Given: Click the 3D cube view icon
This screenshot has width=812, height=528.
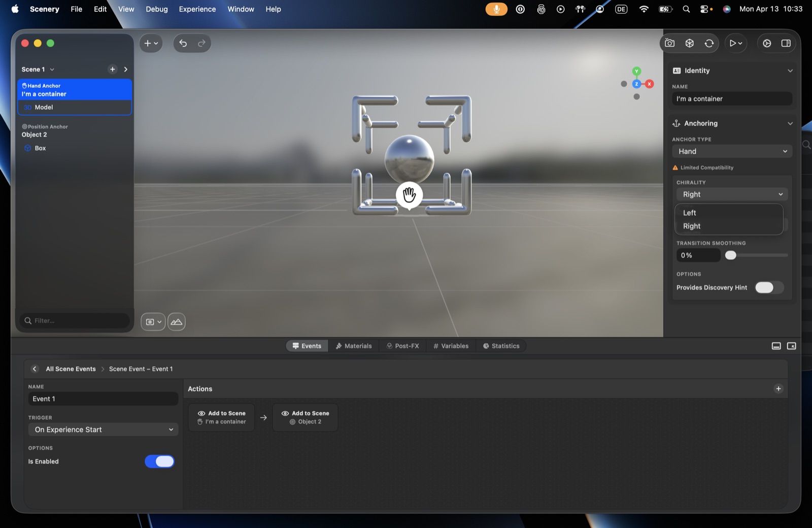Looking at the screenshot, I should point(689,43).
